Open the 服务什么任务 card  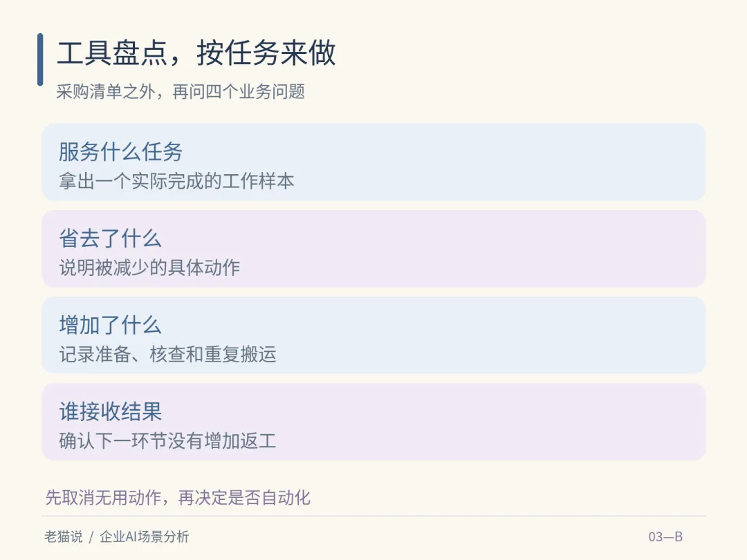373,162
